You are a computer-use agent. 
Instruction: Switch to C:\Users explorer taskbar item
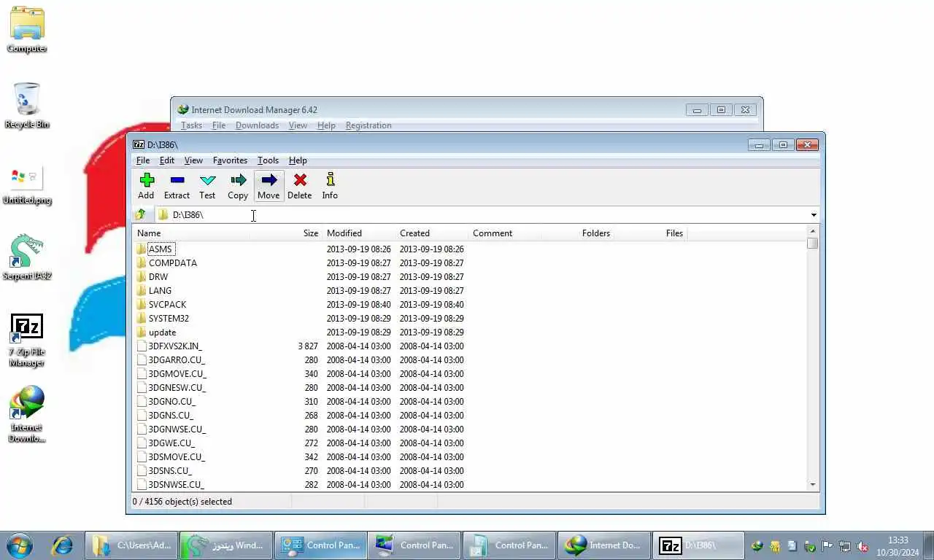[x=131, y=545]
